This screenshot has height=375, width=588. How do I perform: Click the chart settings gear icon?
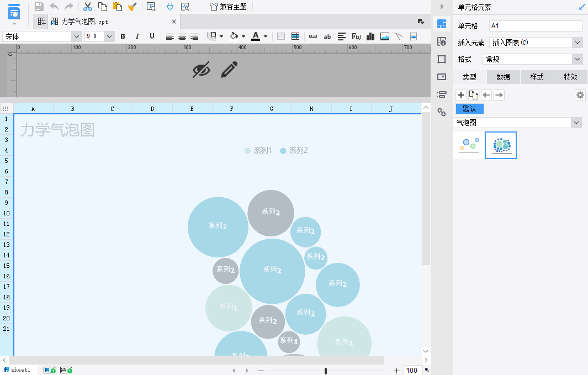[580, 95]
